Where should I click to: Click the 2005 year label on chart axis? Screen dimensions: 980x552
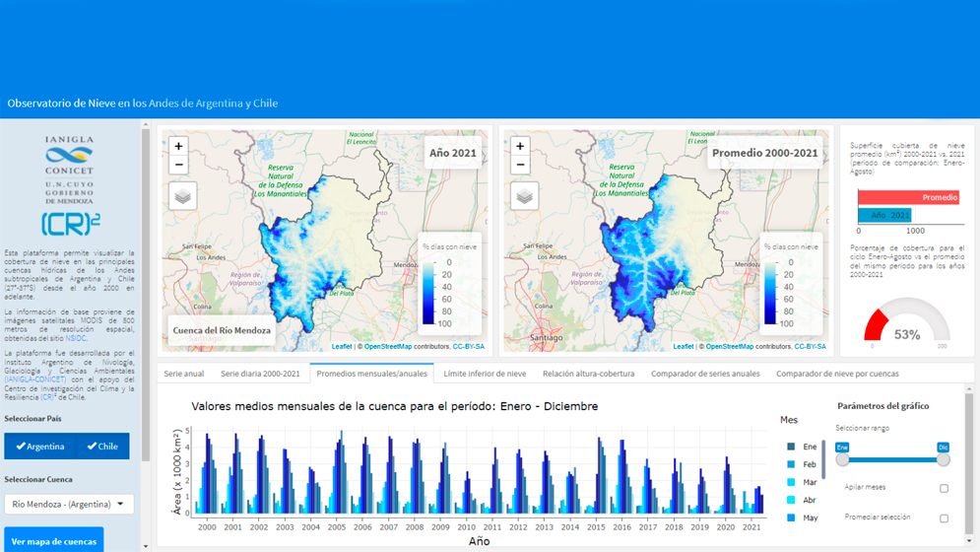(x=336, y=527)
